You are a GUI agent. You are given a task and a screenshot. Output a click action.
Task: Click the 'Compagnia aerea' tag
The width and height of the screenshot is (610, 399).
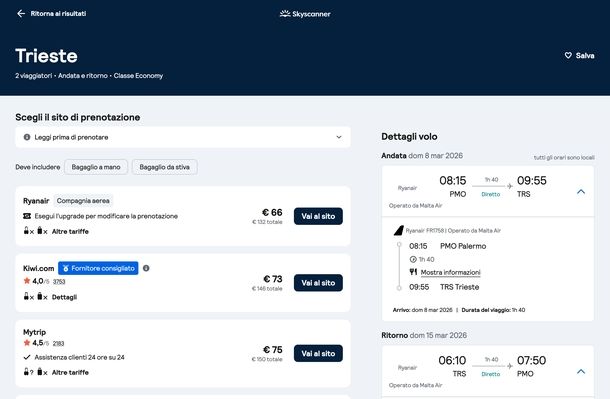[x=83, y=201]
